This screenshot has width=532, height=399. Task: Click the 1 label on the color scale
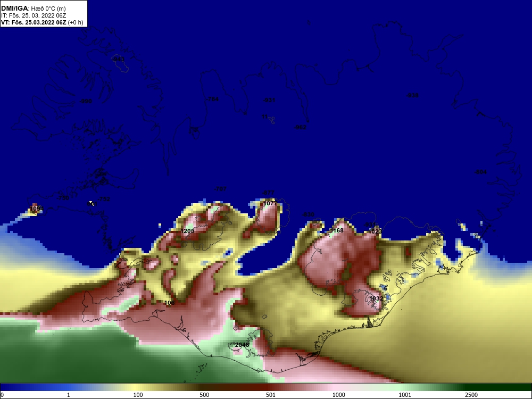point(68,395)
